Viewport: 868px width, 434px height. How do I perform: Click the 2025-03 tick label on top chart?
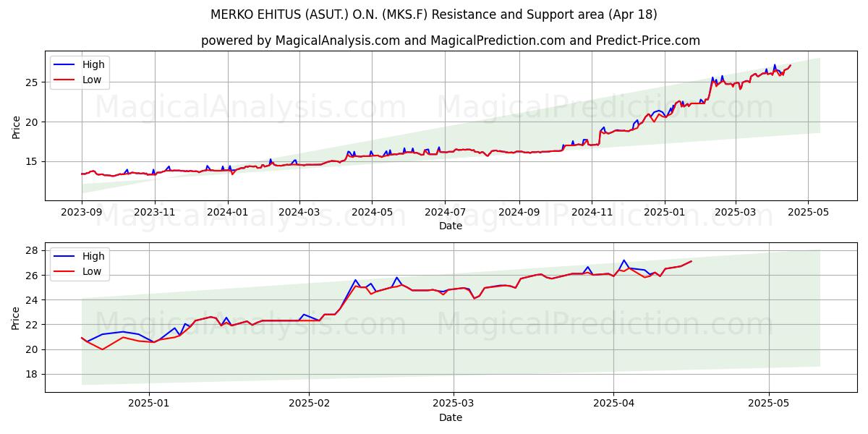click(x=736, y=213)
